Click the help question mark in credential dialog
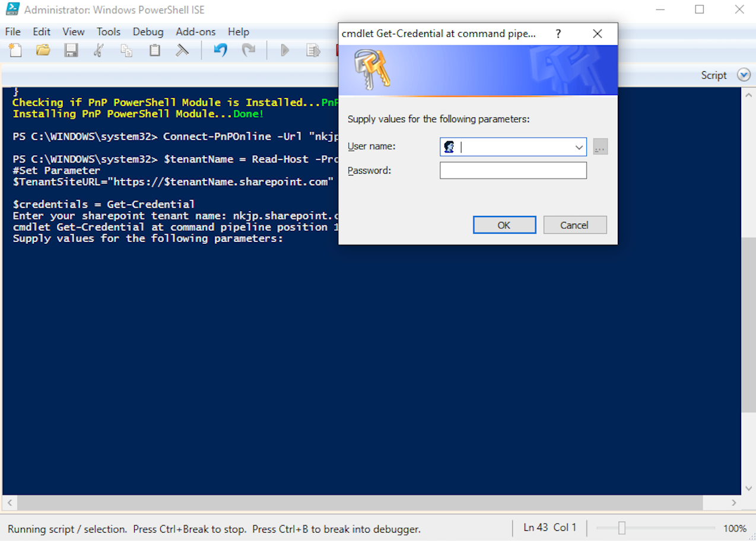This screenshot has width=756, height=541. (558, 34)
